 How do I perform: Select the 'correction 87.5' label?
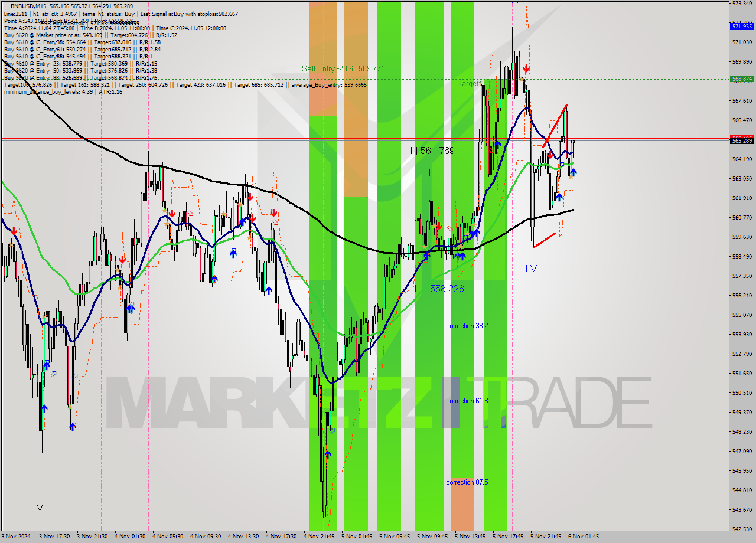coord(467,482)
